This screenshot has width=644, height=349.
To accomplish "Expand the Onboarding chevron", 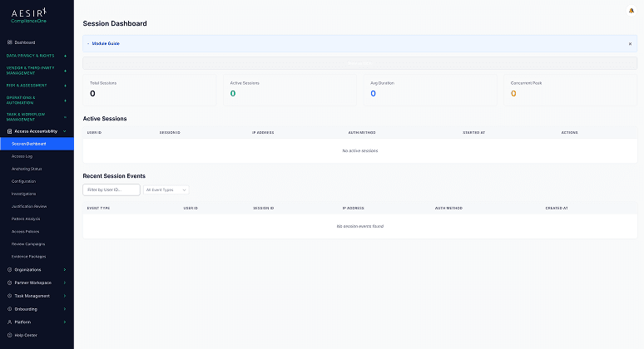I will [x=65, y=309].
